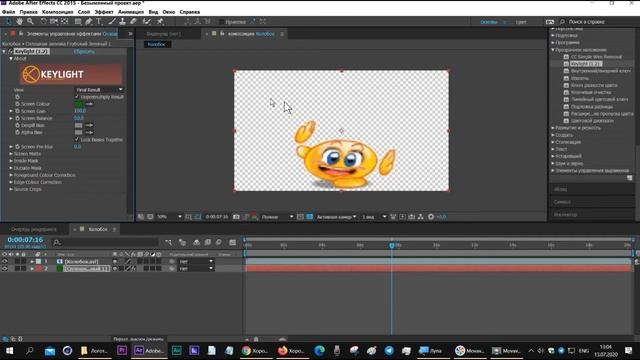Open the Файл menu
This screenshot has height=360, width=640.
tap(9, 12)
